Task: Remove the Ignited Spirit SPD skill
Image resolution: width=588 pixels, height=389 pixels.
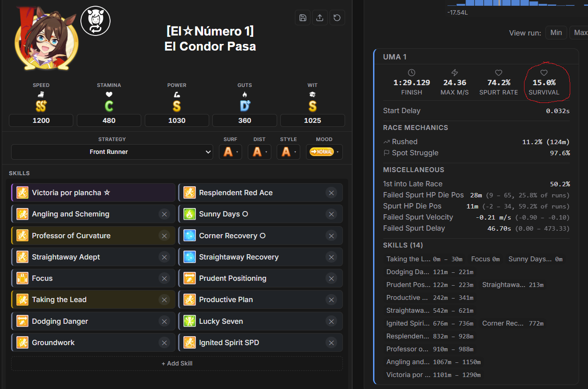Action: 331,342
